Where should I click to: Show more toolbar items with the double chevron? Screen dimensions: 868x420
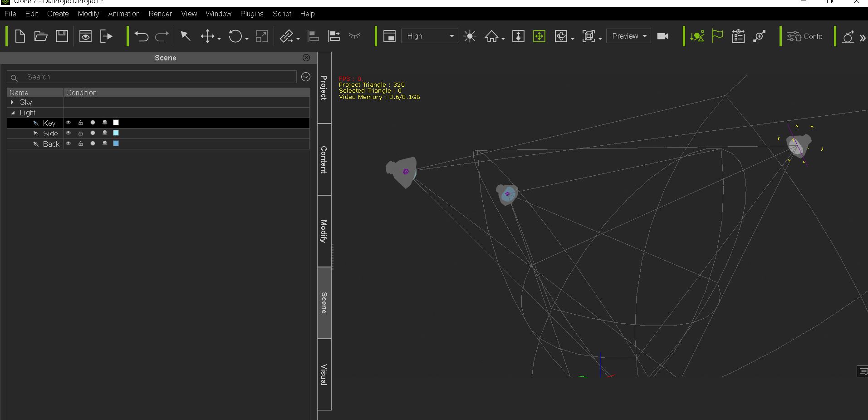coord(863,39)
